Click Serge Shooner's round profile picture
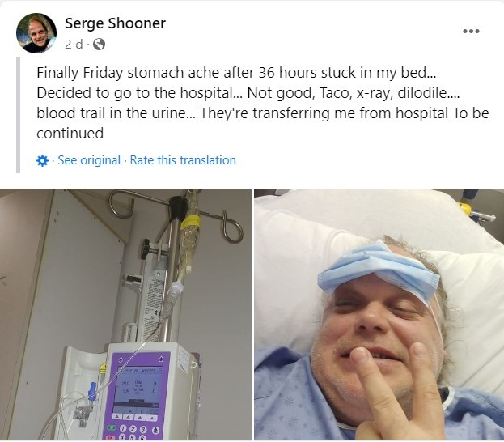504x442 pixels. point(36,33)
